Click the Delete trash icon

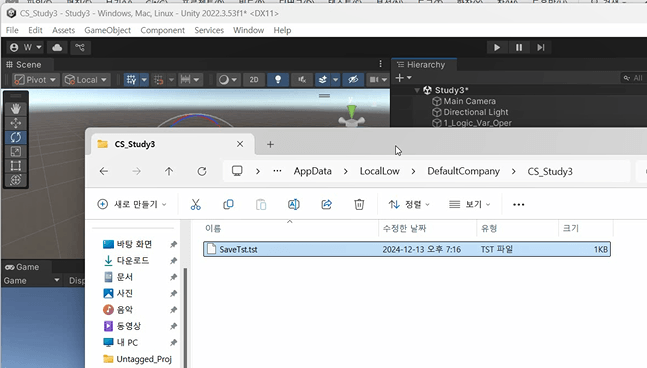tap(359, 204)
